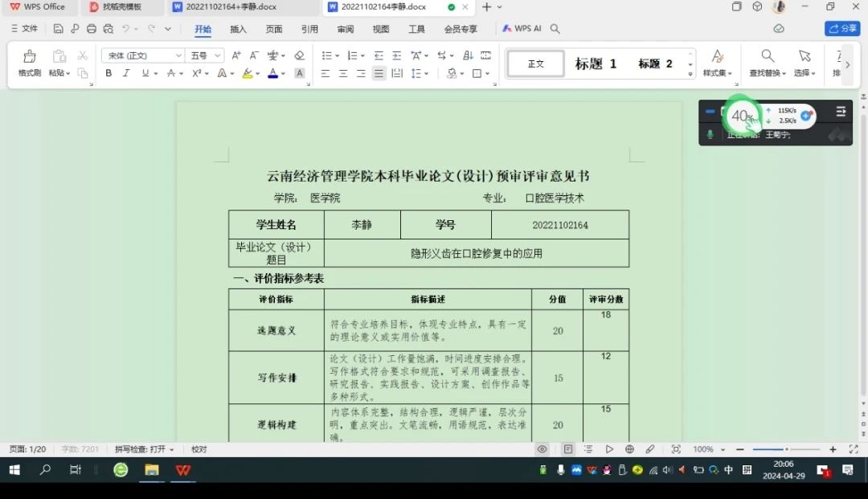Toggle eye protection mode in status bar

tap(542, 449)
